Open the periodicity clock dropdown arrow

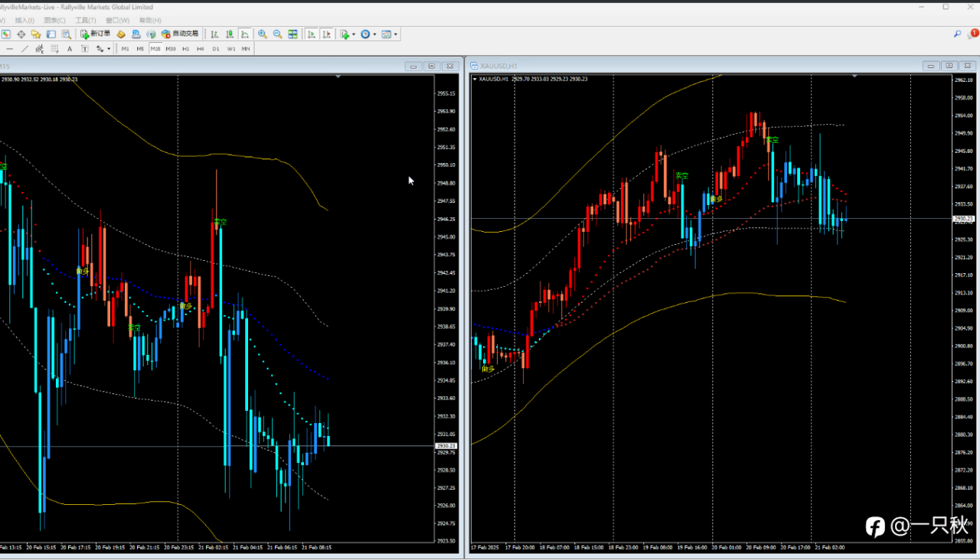click(x=374, y=34)
